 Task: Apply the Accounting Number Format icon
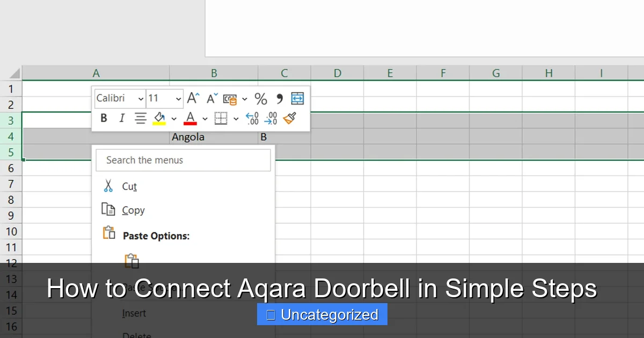point(231,99)
